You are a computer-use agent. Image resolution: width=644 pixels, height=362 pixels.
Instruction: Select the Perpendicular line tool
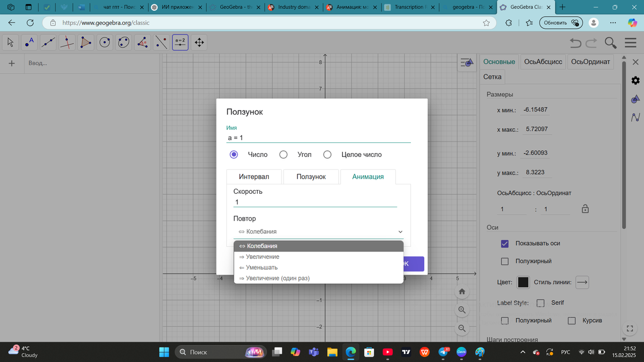[x=67, y=42]
